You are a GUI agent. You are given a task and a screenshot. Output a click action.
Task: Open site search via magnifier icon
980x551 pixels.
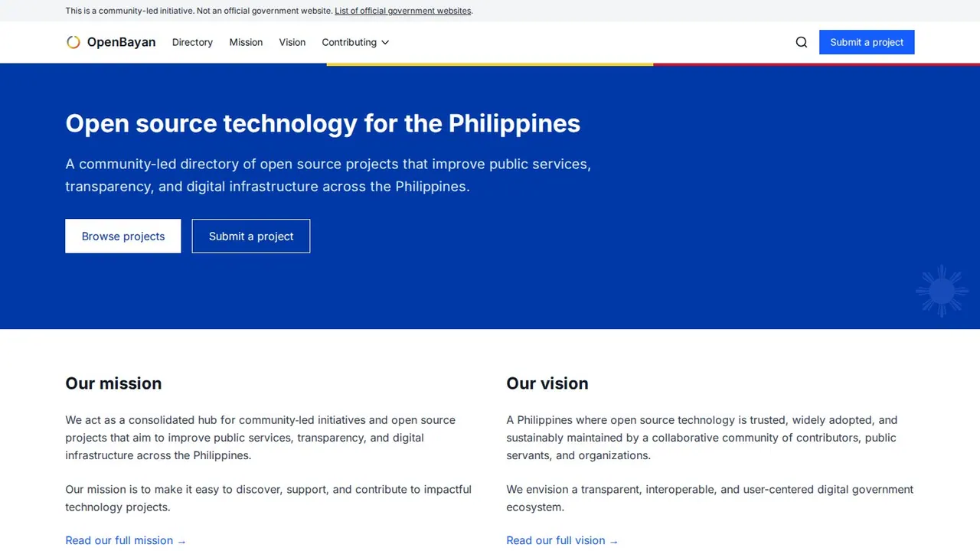(802, 42)
